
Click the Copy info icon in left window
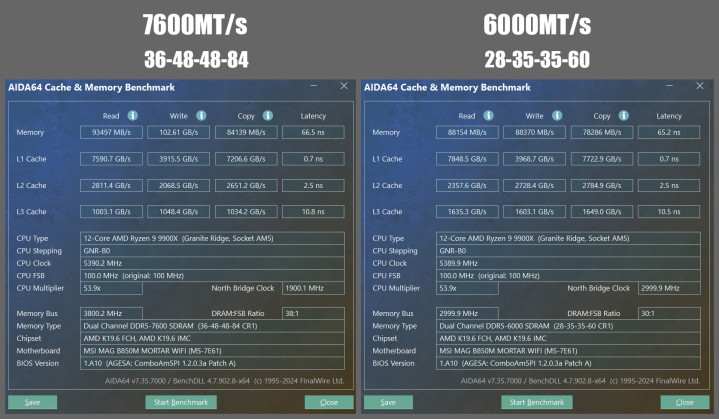click(x=268, y=116)
